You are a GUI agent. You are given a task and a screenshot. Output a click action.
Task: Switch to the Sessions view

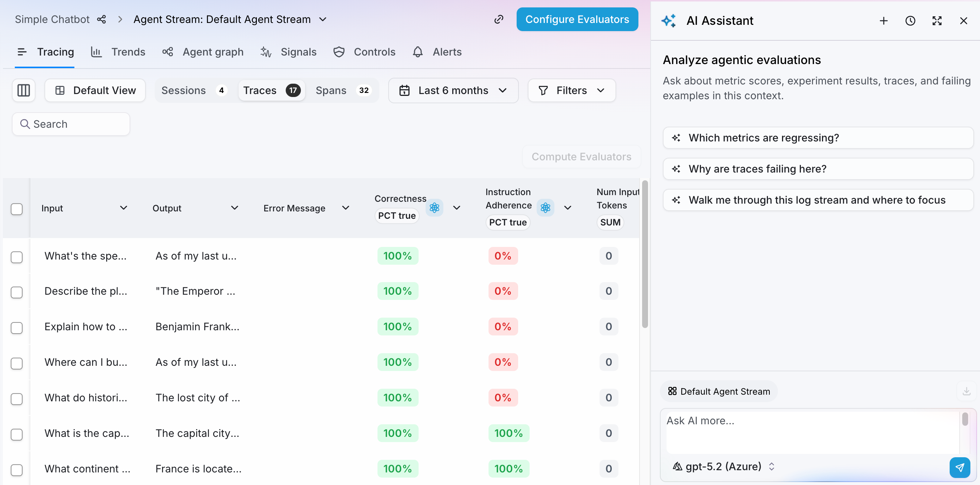pos(194,90)
